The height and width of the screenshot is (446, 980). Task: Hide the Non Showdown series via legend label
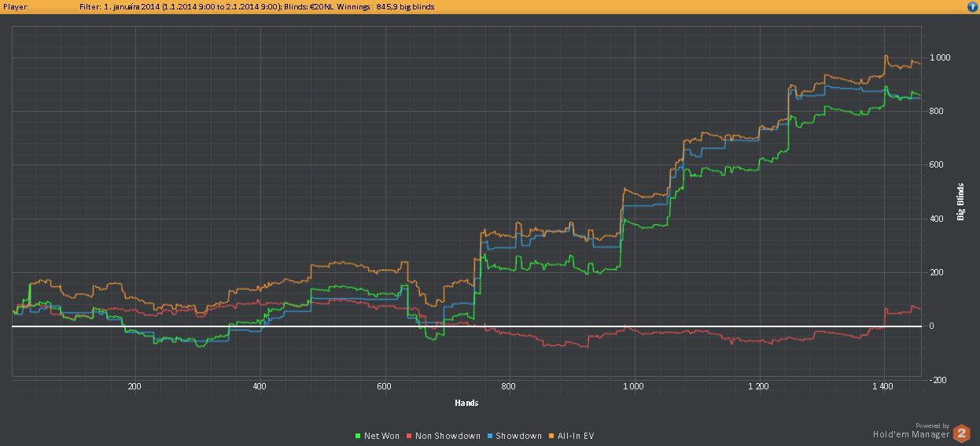tap(447, 436)
